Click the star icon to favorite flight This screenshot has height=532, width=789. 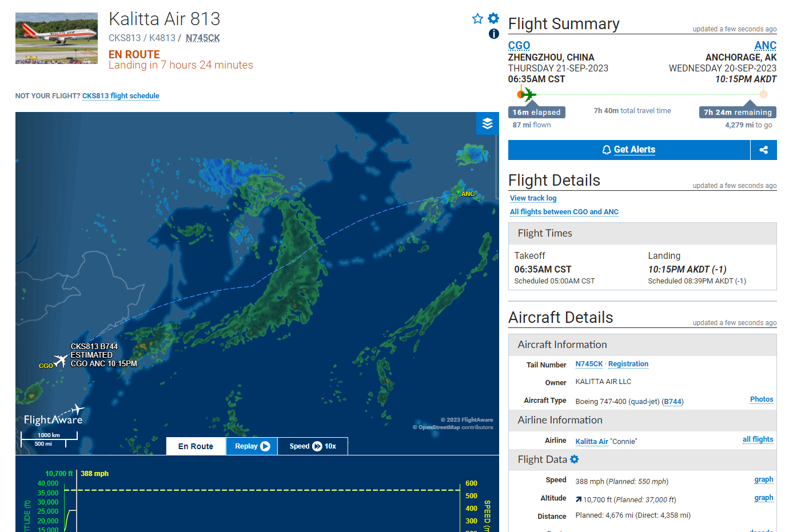point(477,19)
